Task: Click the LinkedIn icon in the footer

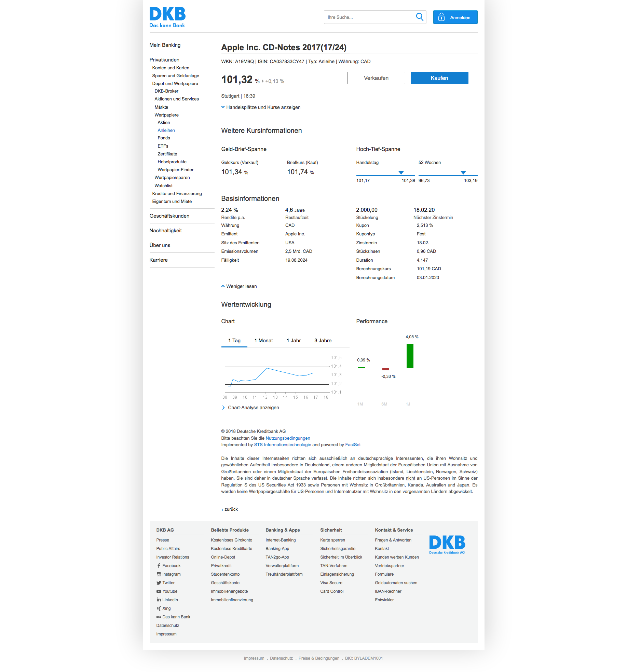Action: click(159, 600)
